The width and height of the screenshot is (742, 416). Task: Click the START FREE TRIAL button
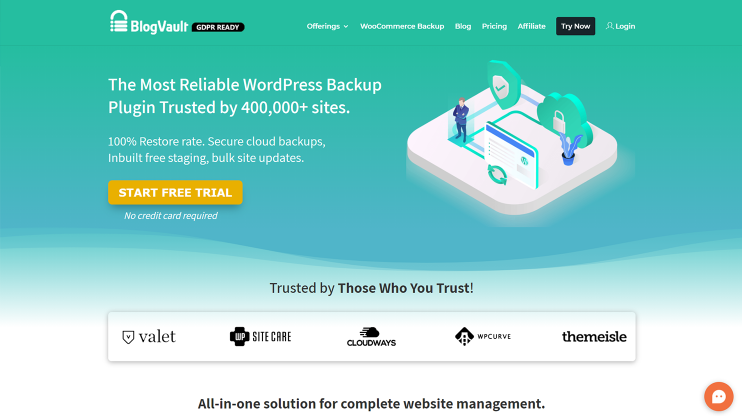(x=175, y=192)
